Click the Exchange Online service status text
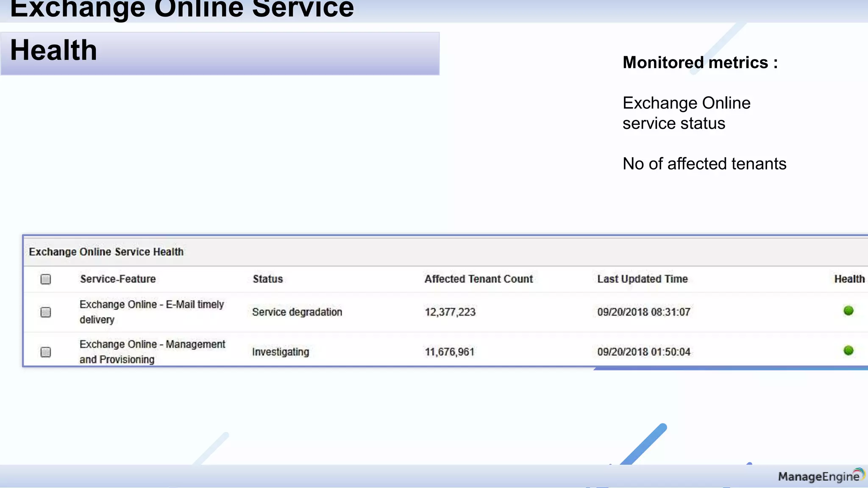 pyautogui.click(x=687, y=113)
